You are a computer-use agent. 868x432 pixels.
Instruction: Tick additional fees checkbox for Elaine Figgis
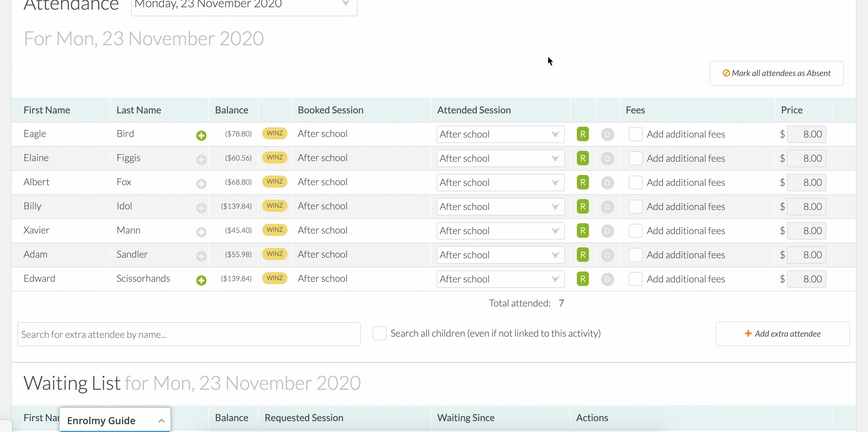[x=635, y=158]
